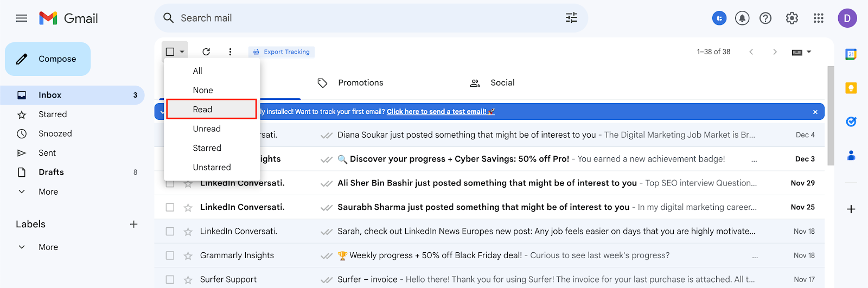Dismiss the blue tracking banner
868x288 pixels.
click(815, 112)
